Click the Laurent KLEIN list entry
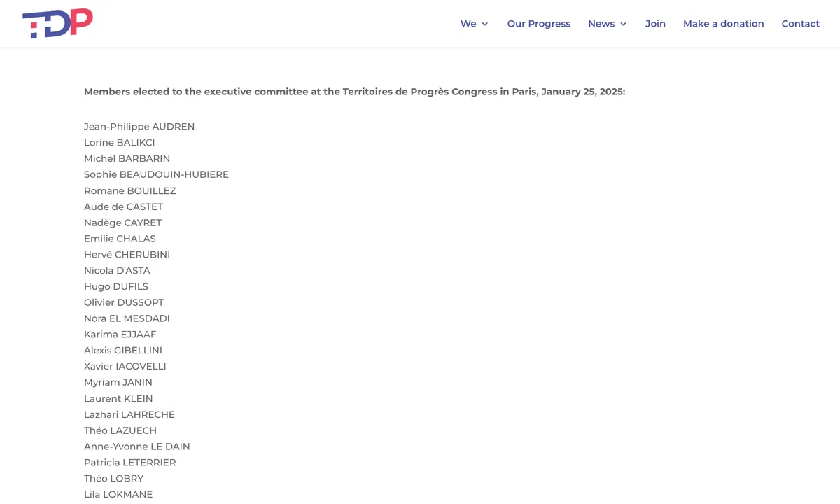This screenshot has height=504, width=840. (118, 398)
